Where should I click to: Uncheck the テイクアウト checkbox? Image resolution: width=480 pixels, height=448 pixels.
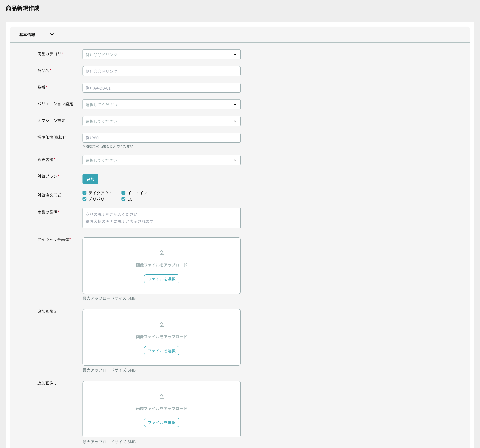[84, 193]
